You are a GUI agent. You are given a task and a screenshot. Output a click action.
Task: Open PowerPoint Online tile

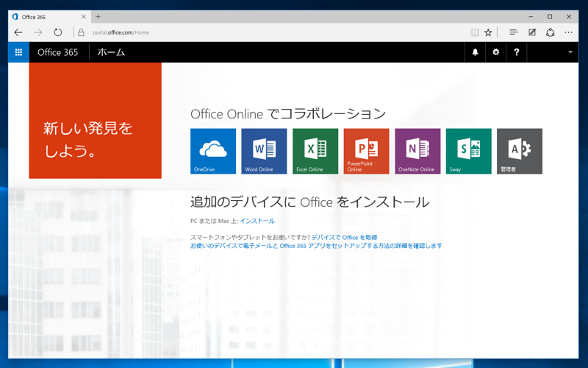pos(366,151)
